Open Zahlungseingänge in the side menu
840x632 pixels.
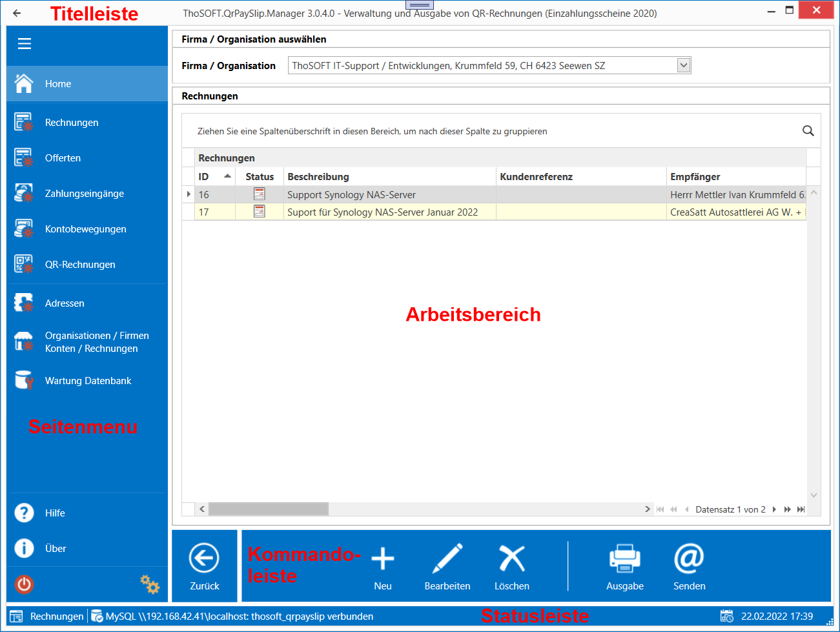(x=87, y=194)
